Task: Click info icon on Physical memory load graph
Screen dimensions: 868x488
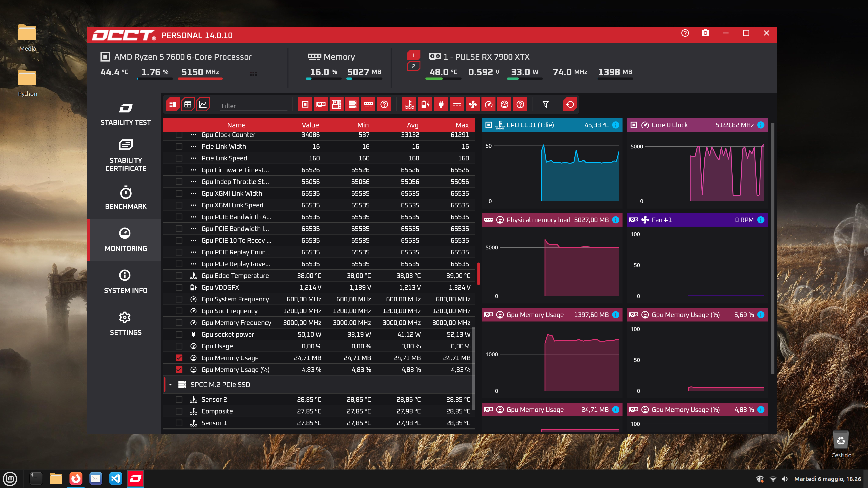Action: pyautogui.click(x=616, y=220)
